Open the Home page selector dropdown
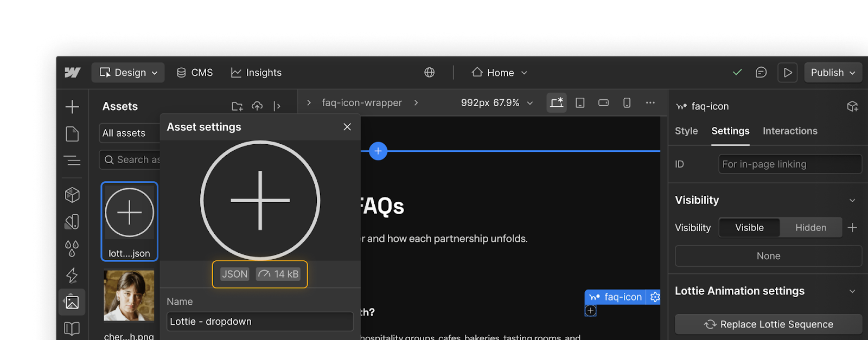868x340 pixels. 499,73
